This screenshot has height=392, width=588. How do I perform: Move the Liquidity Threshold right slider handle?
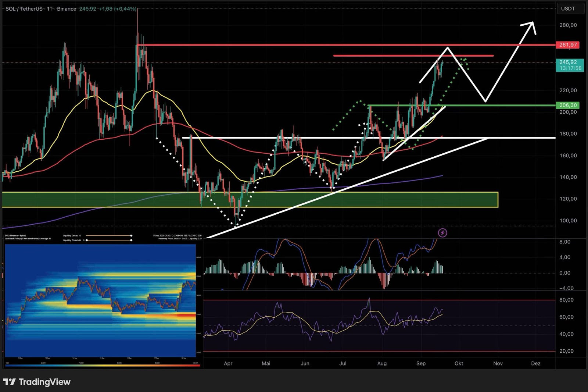pyautogui.click(x=131, y=240)
